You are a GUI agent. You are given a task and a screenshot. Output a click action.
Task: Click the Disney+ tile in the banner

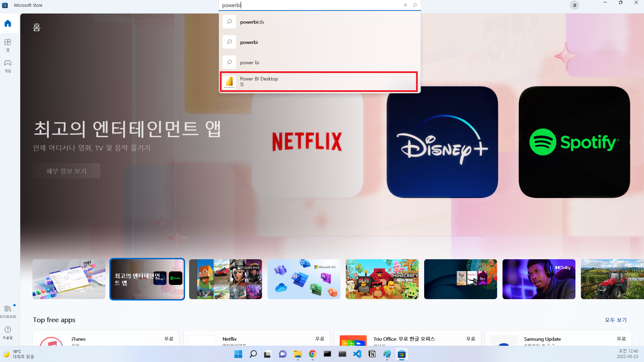pyautogui.click(x=442, y=142)
